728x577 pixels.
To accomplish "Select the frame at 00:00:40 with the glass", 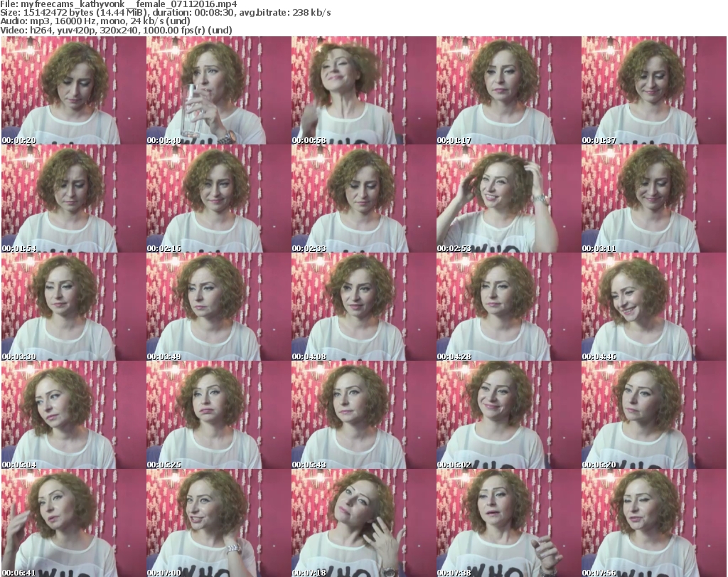I will (x=218, y=91).
